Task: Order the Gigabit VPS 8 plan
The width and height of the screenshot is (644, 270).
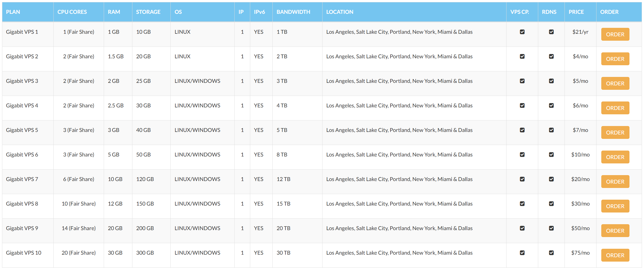Action: click(x=615, y=206)
